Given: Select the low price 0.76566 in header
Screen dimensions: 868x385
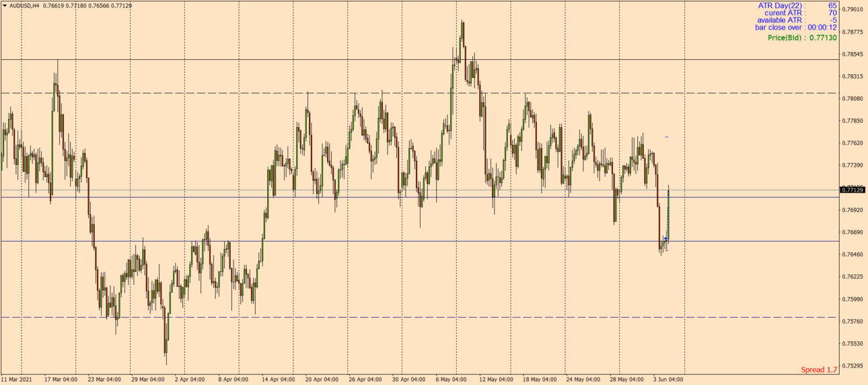Looking at the screenshot, I should click(x=98, y=5).
